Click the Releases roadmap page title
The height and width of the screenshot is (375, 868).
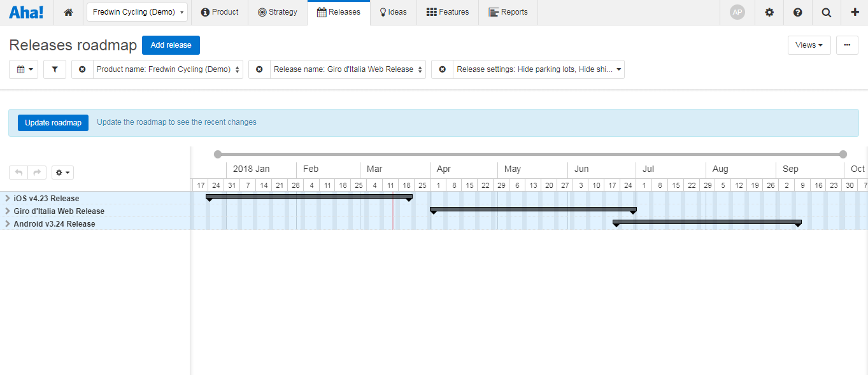(73, 45)
